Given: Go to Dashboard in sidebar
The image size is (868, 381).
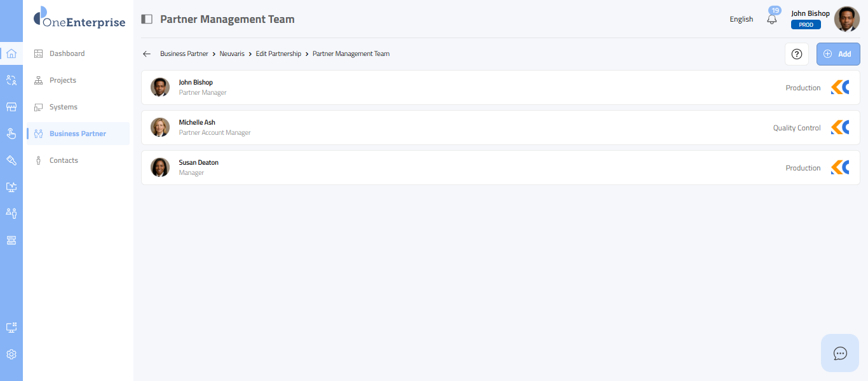Looking at the screenshot, I should click(67, 53).
